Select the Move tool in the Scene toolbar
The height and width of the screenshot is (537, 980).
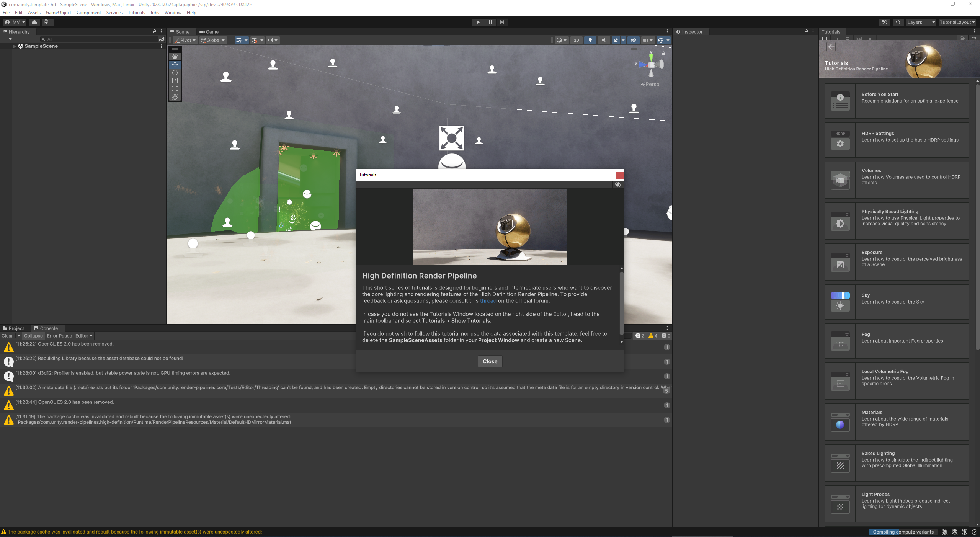tap(175, 65)
